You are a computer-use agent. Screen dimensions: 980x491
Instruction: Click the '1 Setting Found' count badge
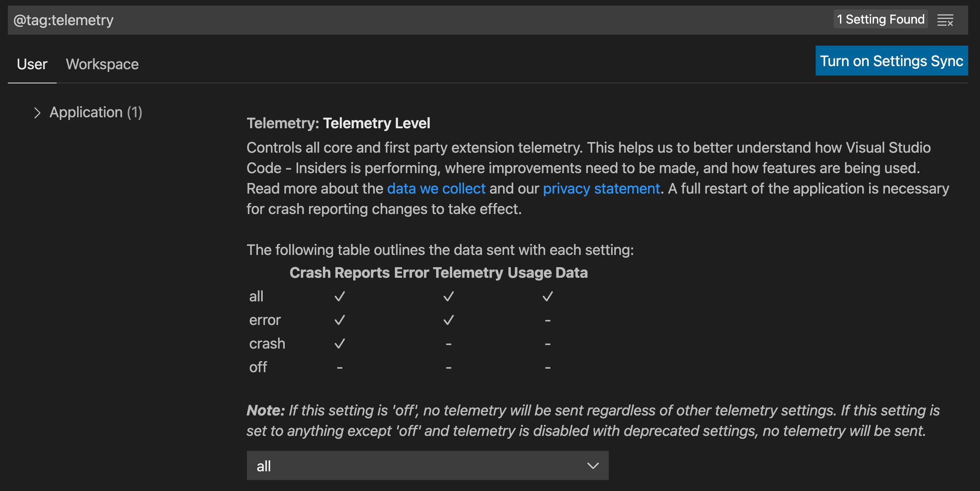(881, 19)
